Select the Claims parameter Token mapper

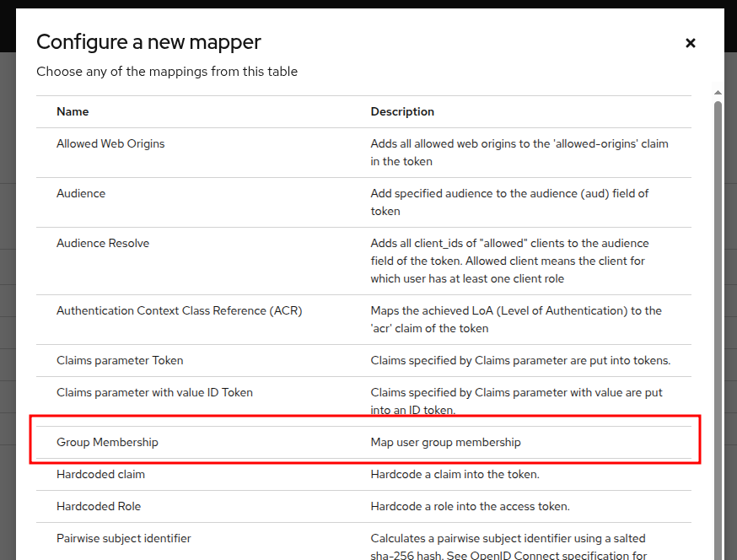click(120, 361)
